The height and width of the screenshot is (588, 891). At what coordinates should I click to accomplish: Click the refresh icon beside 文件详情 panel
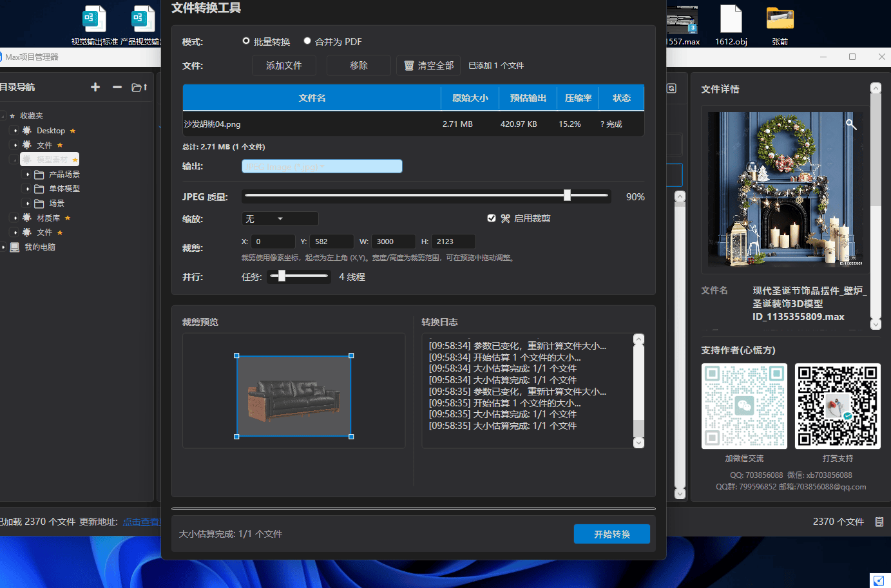671,88
